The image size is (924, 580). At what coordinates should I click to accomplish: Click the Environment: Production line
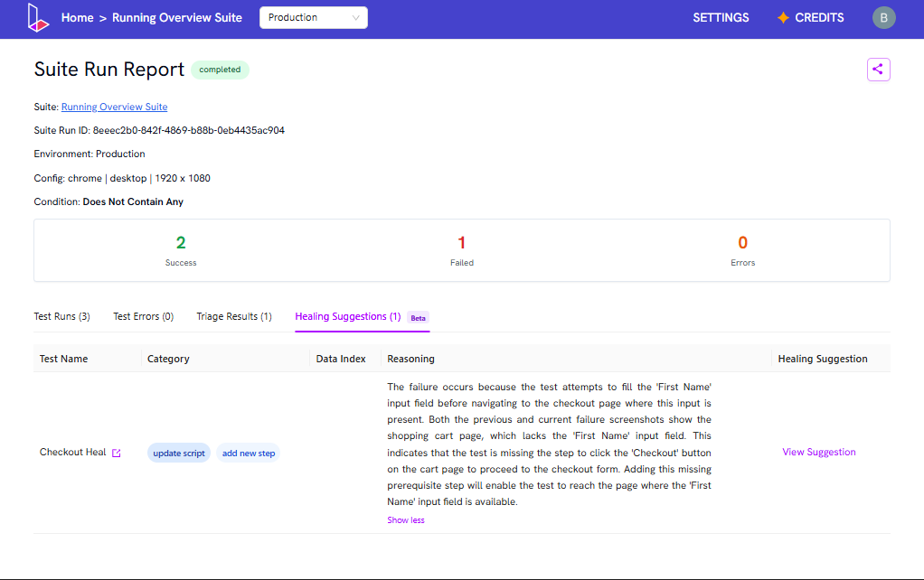[x=90, y=154]
